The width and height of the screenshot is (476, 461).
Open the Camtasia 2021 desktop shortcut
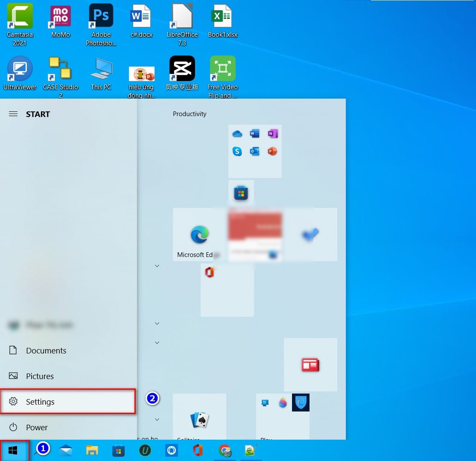[20, 24]
